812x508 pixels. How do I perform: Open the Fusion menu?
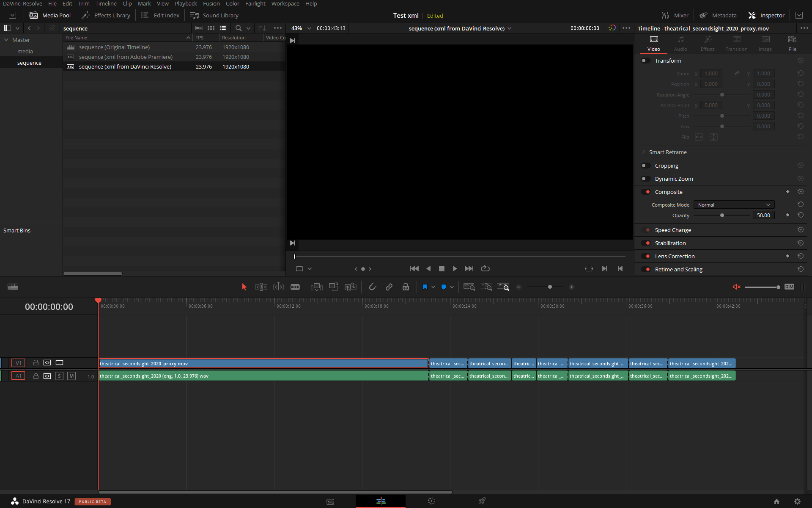tap(211, 4)
